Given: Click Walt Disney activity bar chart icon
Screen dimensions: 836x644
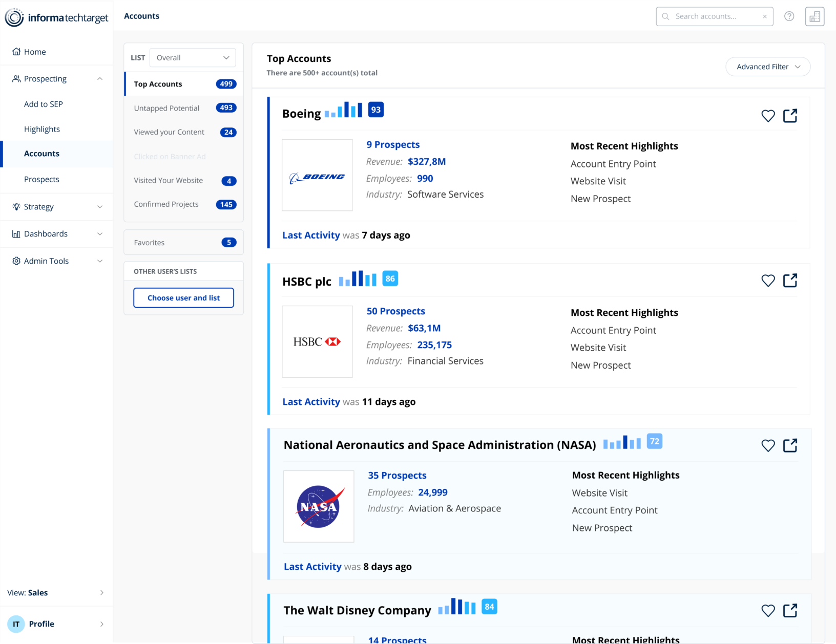Looking at the screenshot, I should click(x=457, y=607).
